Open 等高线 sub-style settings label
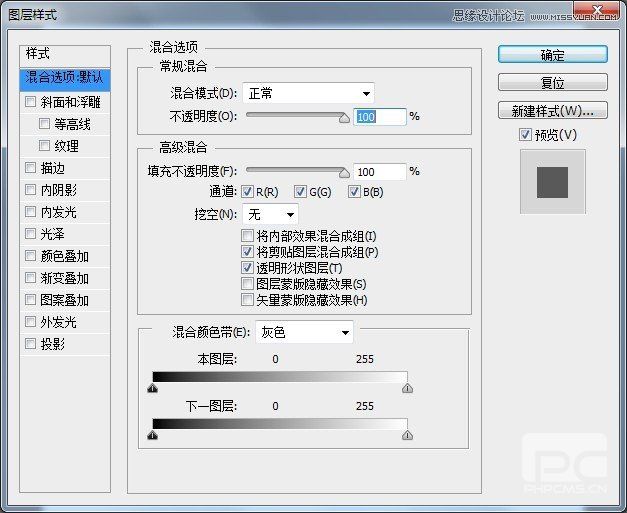Viewport: 627px width, 513px height. [x=72, y=124]
